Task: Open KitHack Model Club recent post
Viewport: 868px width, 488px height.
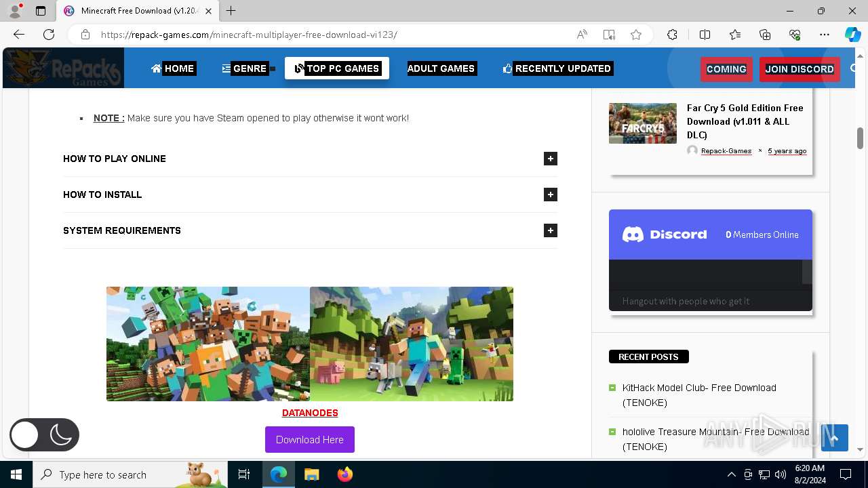Action: pyautogui.click(x=699, y=395)
